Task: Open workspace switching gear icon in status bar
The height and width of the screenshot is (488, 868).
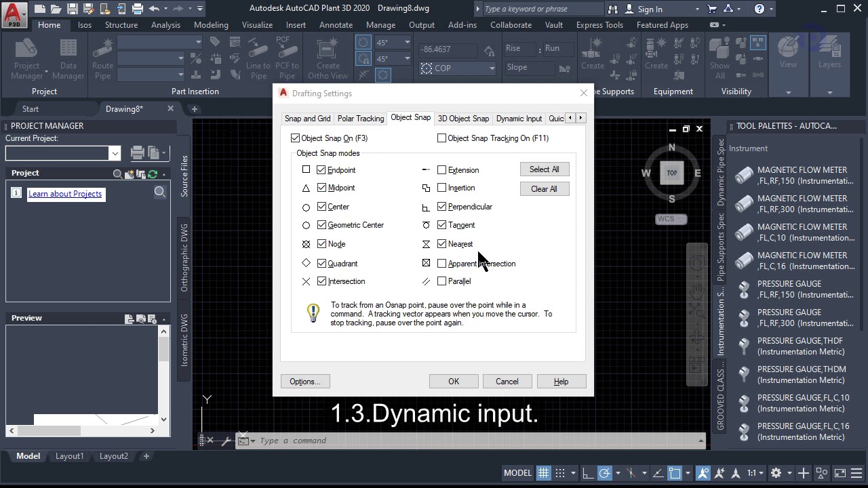Action: click(776, 473)
